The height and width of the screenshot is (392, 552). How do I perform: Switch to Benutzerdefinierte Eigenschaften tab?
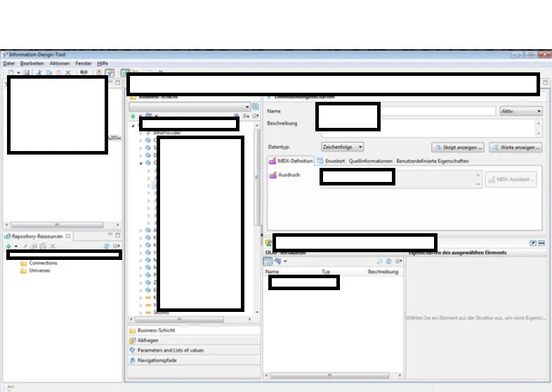tap(433, 161)
